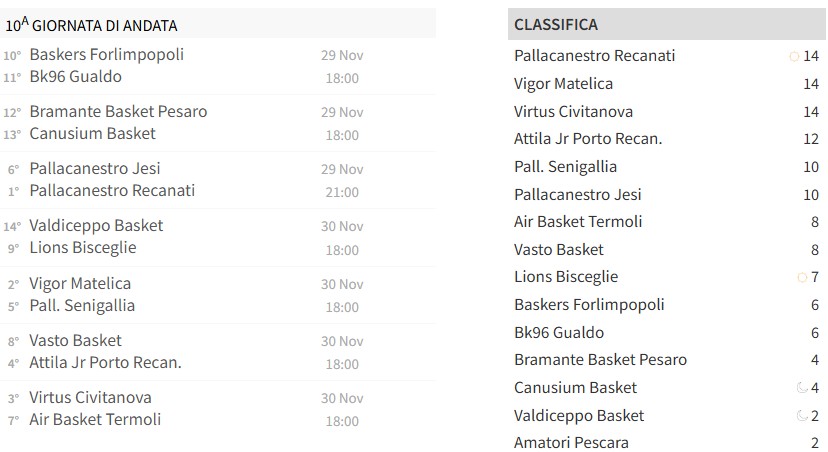The height and width of the screenshot is (452, 828).
Task: Open Bk96 Gualdo in the match list
Action: coord(76,76)
